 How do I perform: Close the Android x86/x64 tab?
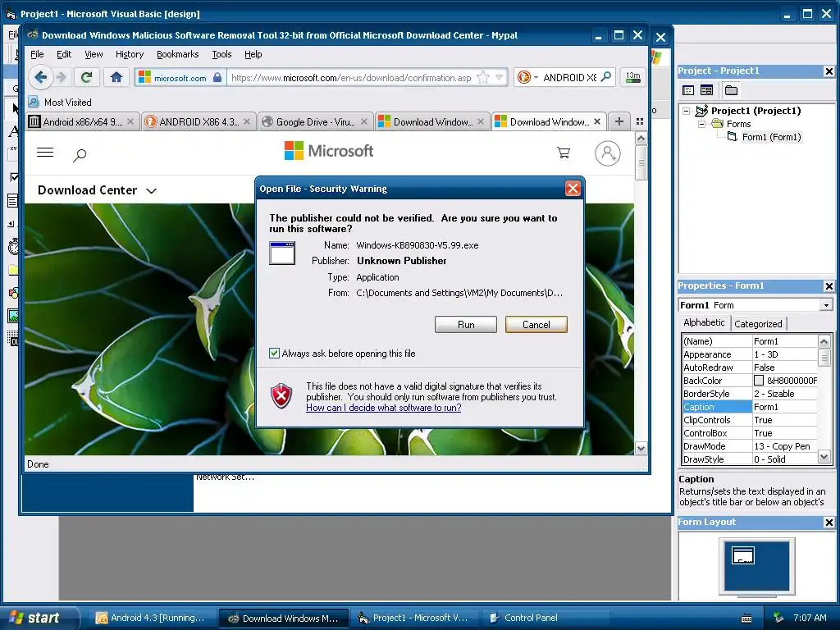[130, 121]
